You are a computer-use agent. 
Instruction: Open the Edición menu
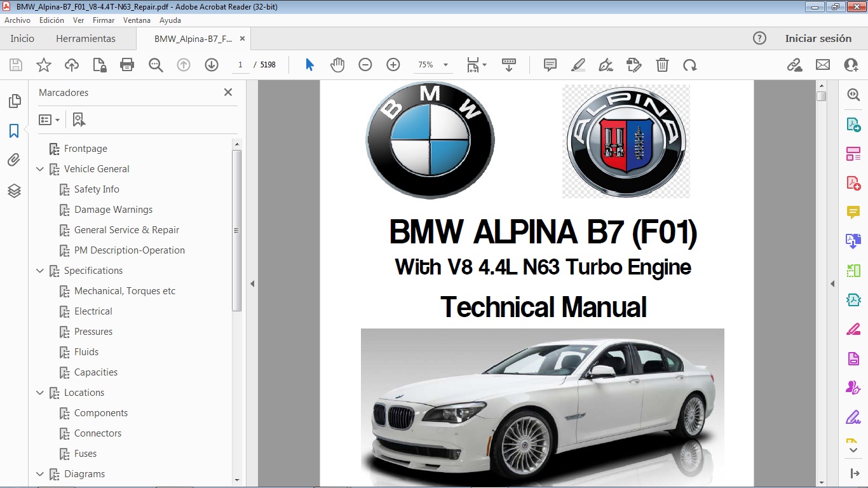coord(51,20)
